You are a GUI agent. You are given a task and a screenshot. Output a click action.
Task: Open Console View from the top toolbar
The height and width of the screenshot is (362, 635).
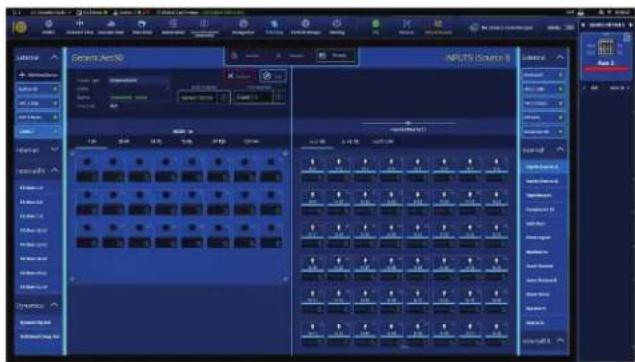pos(111,28)
